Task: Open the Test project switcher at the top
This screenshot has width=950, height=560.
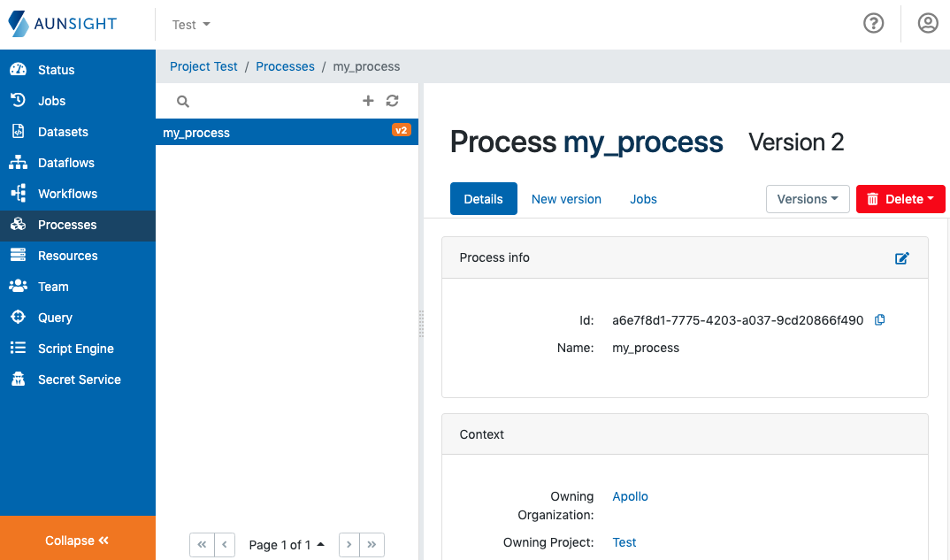Action: tap(190, 24)
